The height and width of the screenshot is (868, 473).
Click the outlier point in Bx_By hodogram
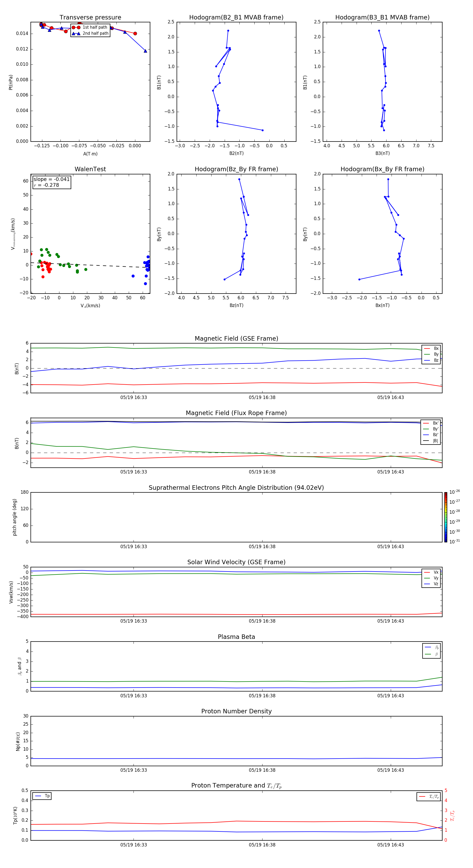359,279
